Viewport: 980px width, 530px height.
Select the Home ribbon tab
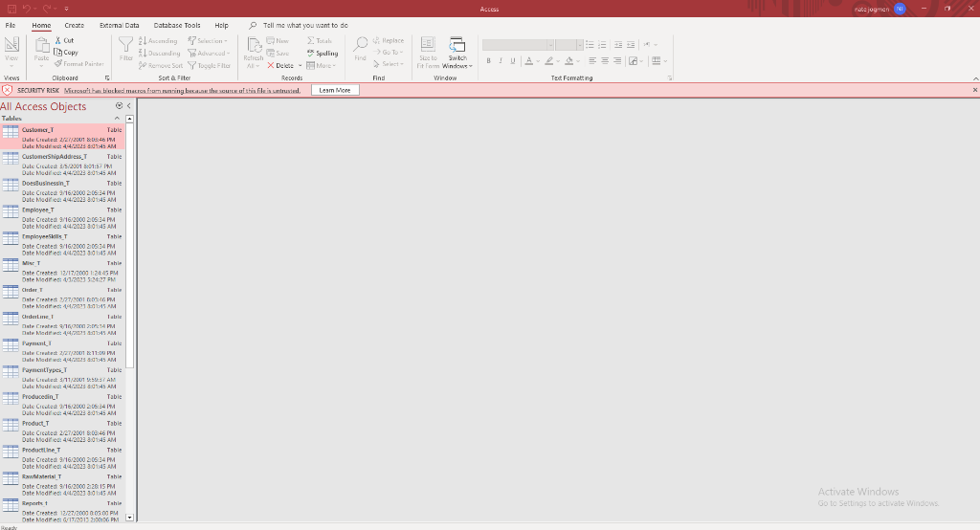(x=41, y=26)
